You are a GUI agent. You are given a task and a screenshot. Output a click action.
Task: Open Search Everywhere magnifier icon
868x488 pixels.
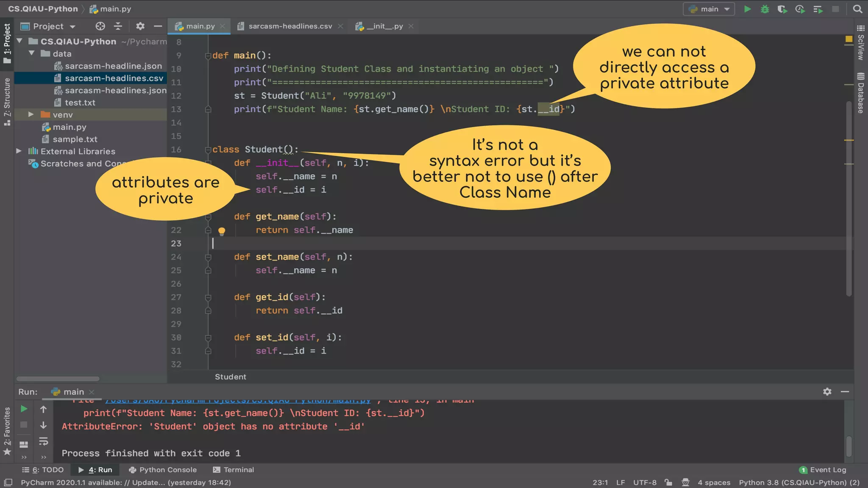tap(857, 9)
